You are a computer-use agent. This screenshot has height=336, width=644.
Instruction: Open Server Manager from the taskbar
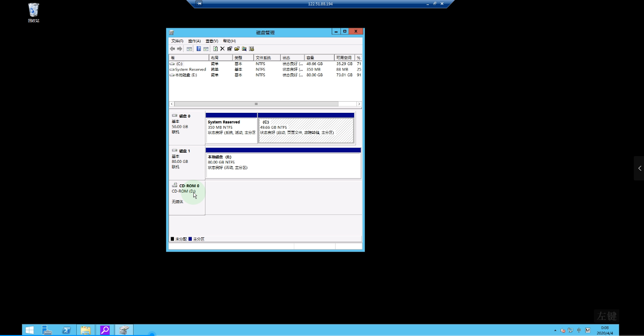[x=47, y=330]
